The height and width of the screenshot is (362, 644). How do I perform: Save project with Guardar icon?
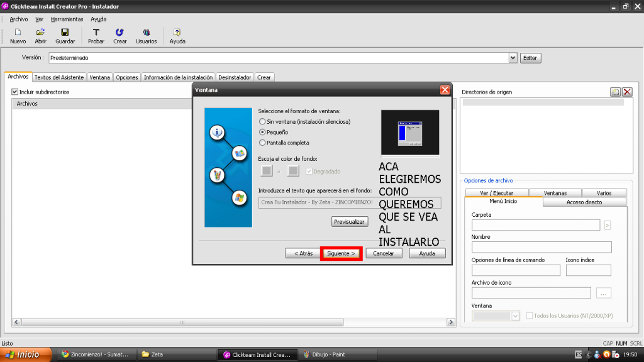tap(65, 36)
